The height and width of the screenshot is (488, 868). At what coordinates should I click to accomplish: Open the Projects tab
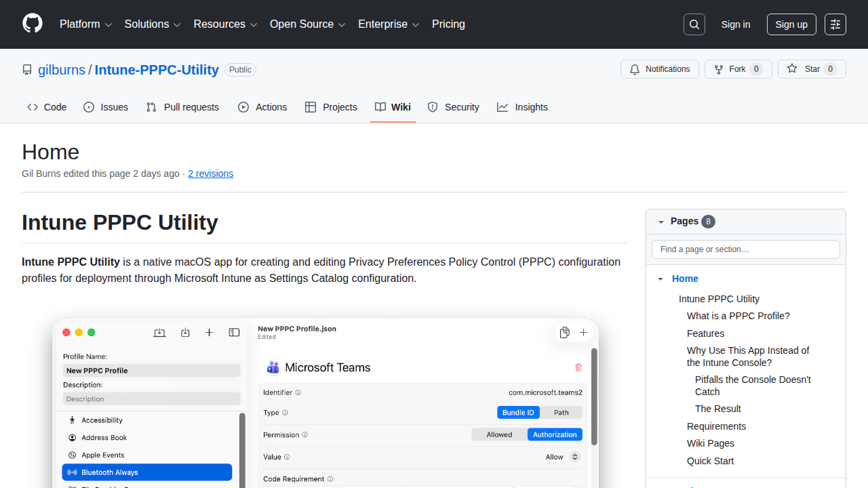331,107
